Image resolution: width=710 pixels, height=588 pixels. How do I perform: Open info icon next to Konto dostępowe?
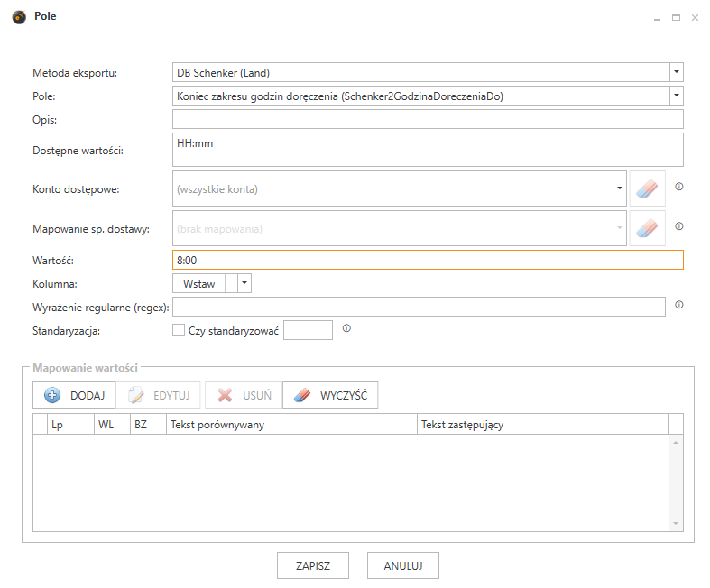click(678, 187)
